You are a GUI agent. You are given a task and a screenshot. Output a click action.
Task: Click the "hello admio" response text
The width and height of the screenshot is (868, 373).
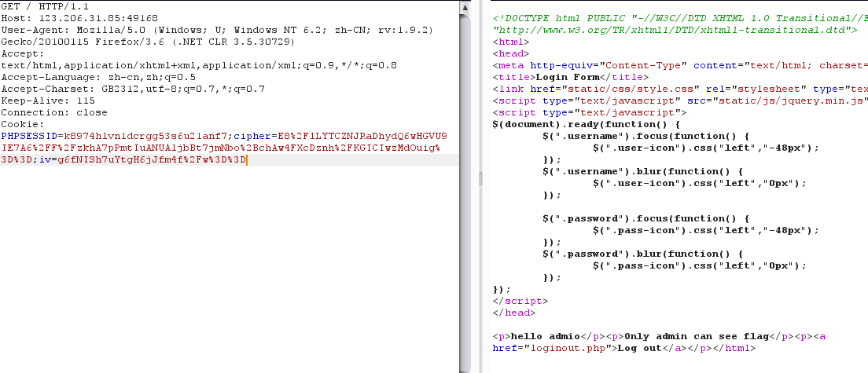tap(546, 337)
